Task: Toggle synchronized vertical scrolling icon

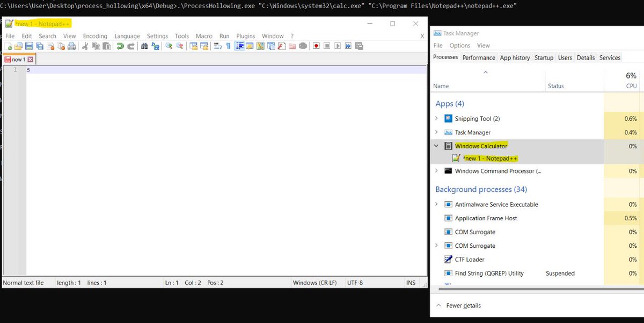Action: pyautogui.click(x=194, y=46)
